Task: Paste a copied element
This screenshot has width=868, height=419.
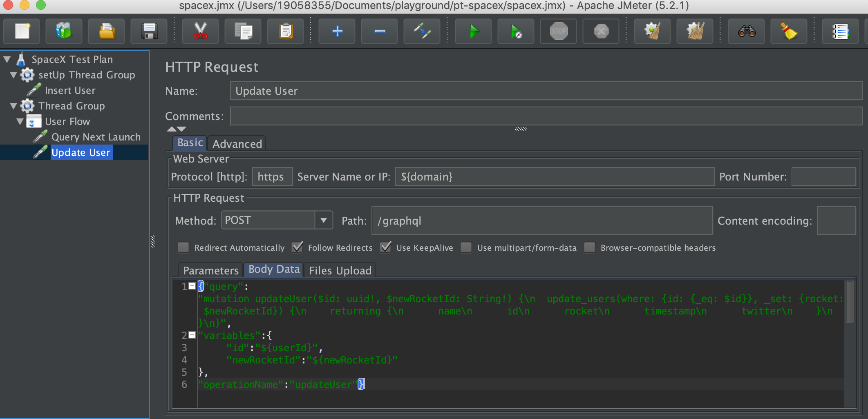Action: tap(285, 31)
